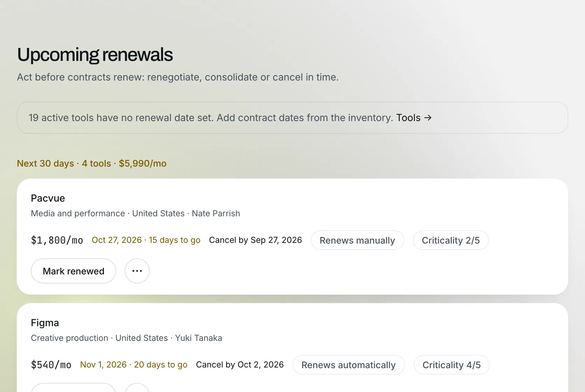
Task: Click the 19 active tools notice text
Action: [211, 118]
